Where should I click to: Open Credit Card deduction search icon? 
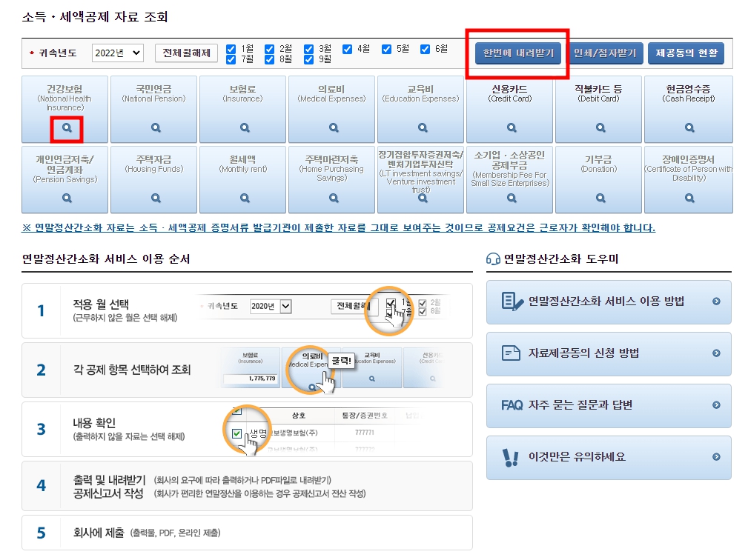pos(512,127)
